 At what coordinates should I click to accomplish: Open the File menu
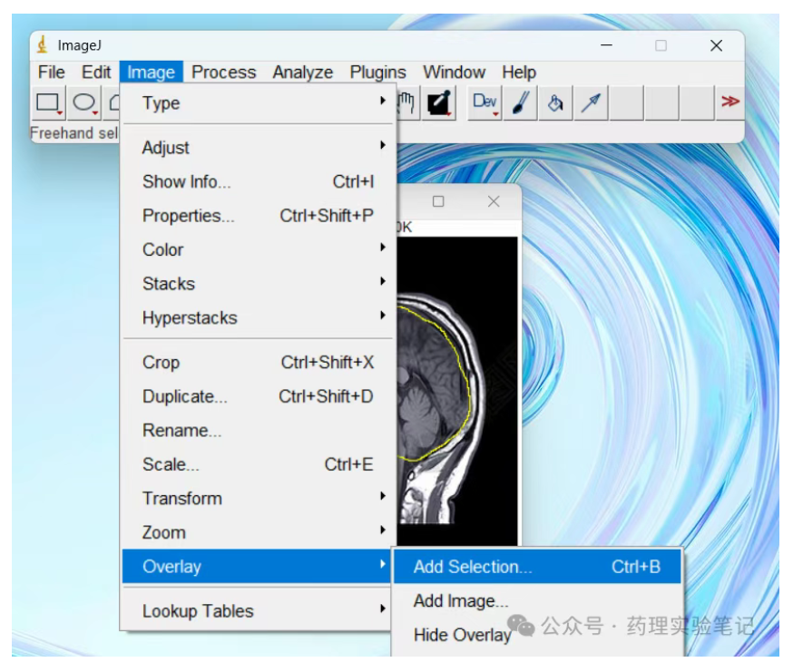pyautogui.click(x=52, y=73)
